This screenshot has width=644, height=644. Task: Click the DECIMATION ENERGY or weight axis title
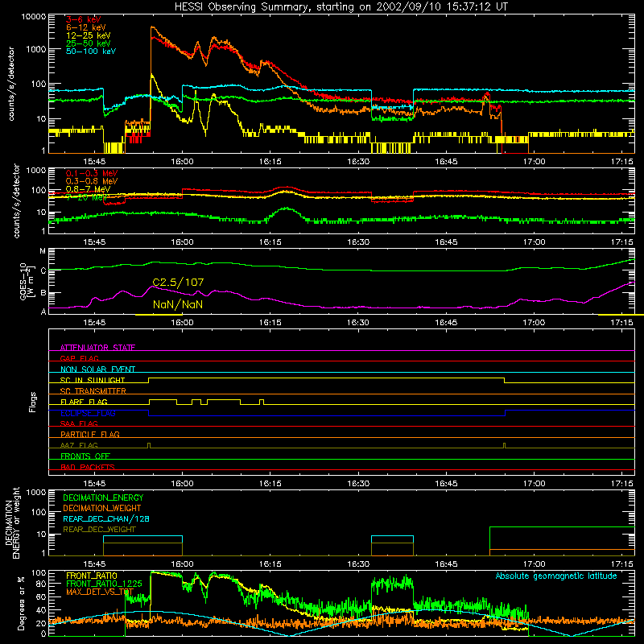(x=12, y=522)
